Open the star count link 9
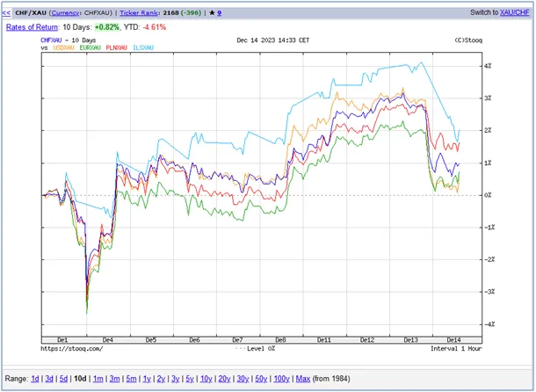 [219, 13]
